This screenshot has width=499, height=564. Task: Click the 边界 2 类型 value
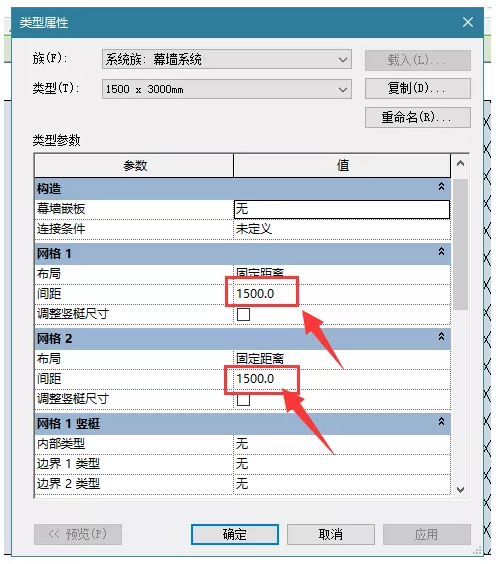[x=342, y=484]
